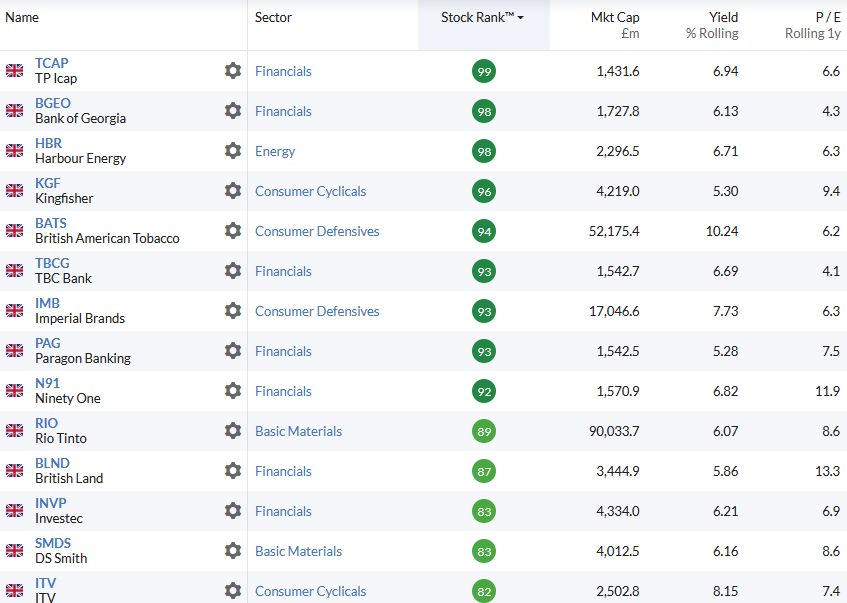Image resolution: width=847 pixels, height=603 pixels.
Task: Open settings gear for TBC Bank row
Action: pos(233,270)
